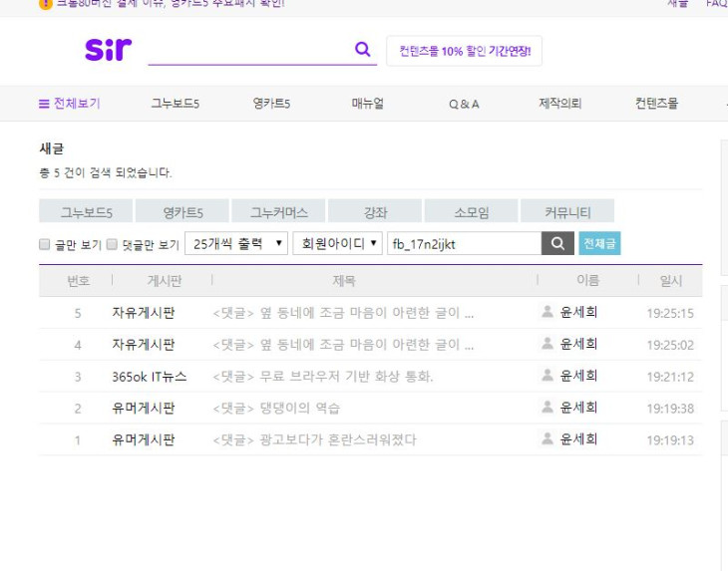Open the 25개씩 출력 dropdown
This screenshot has width=728, height=571.
tap(236, 243)
